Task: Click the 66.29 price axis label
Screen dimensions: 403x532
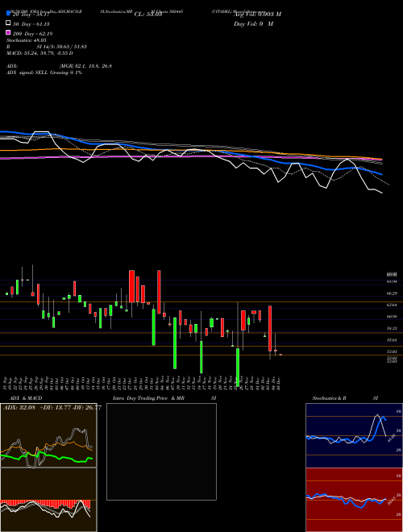Action: (392, 293)
